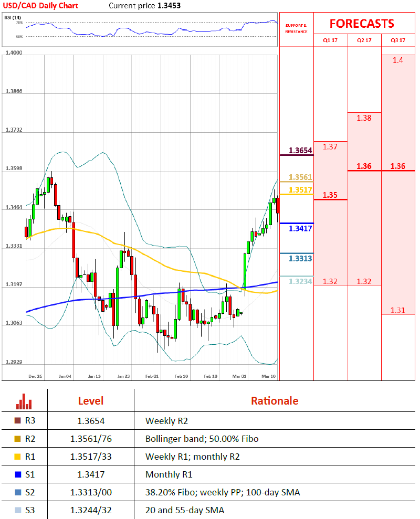The width and height of the screenshot is (420, 519).
Task: Click the R1 yellow color swatch
Action: click(x=18, y=457)
